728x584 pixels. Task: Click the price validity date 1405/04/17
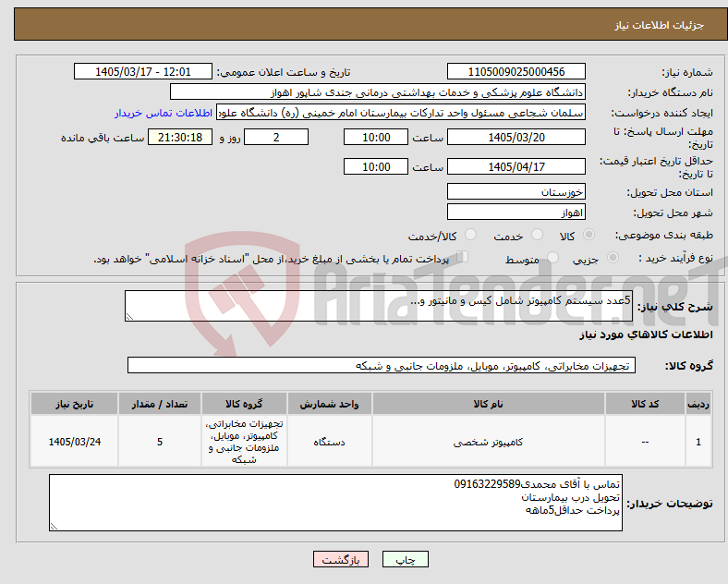(516, 166)
